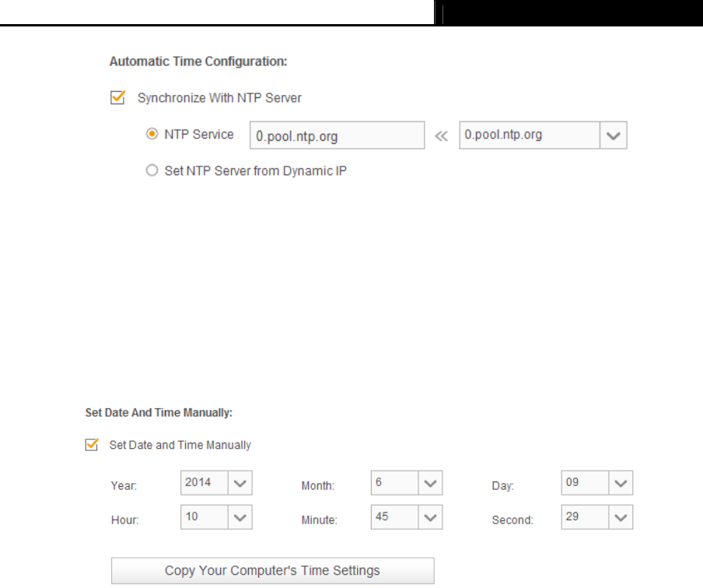Click the double-arrow copy server icon
Viewport: 703px width, 588px height.
point(442,136)
